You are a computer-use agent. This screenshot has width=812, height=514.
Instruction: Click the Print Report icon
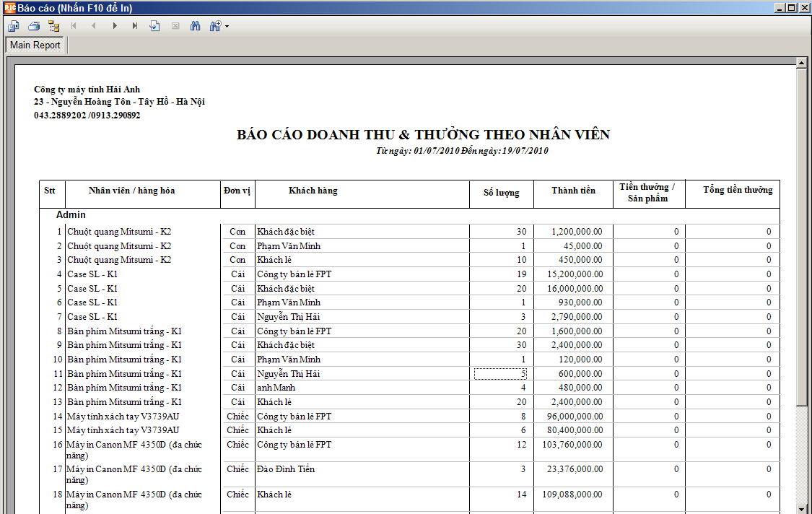point(34,26)
